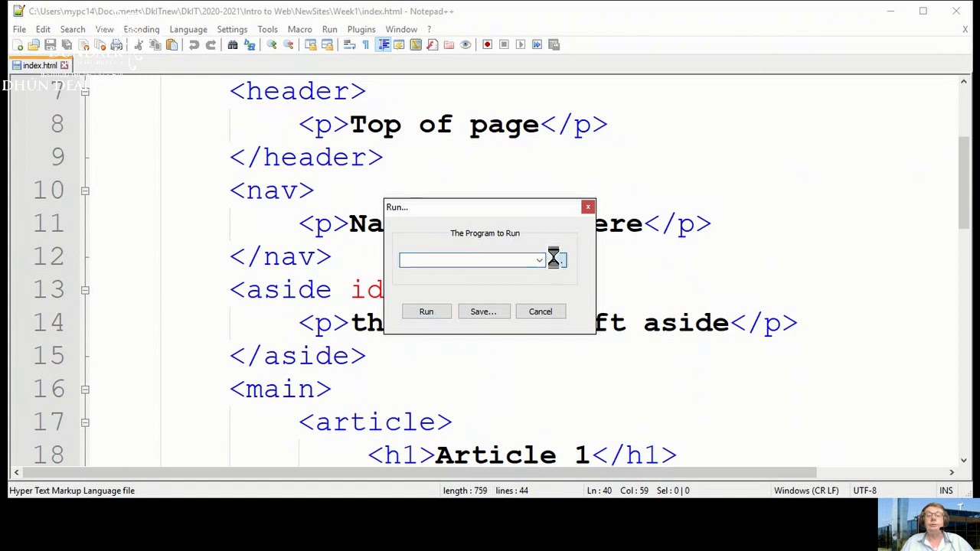Viewport: 980px width, 551px height.
Task: Click the macro Playback icon
Action: (x=521, y=45)
